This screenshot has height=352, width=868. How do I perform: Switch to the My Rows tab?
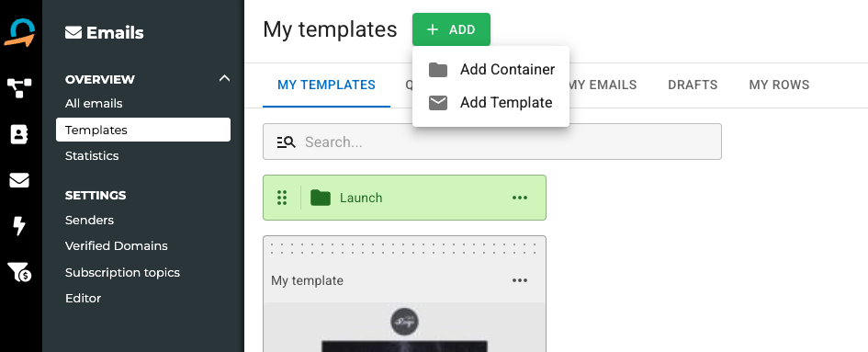coord(779,85)
